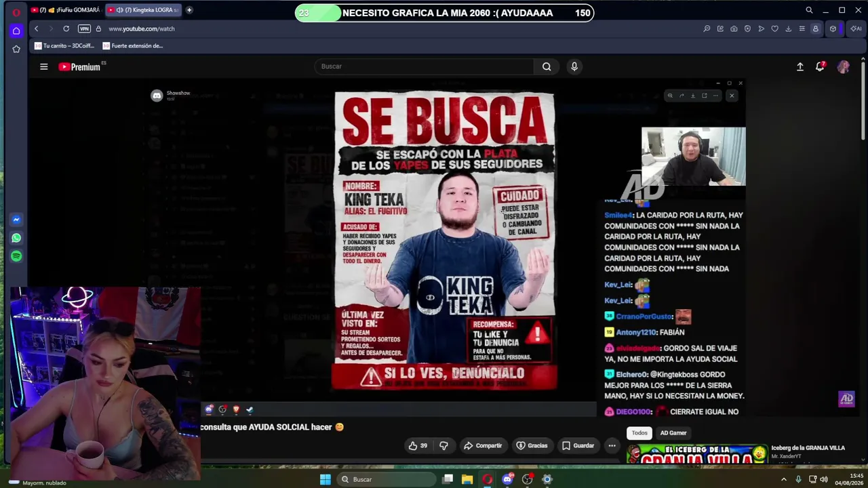The height and width of the screenshot is (488, 868).
Task: Open the YouTube guide hamburger menu
Action: click(43, 66)
